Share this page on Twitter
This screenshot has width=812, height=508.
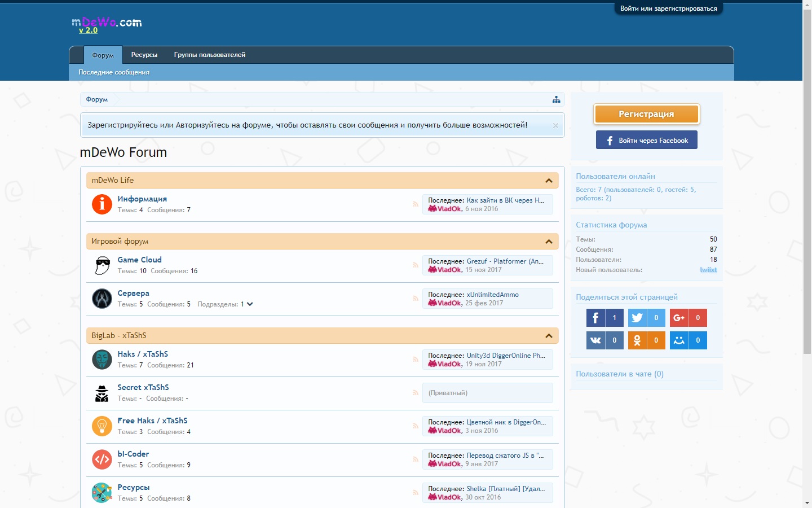click(647, 318)
